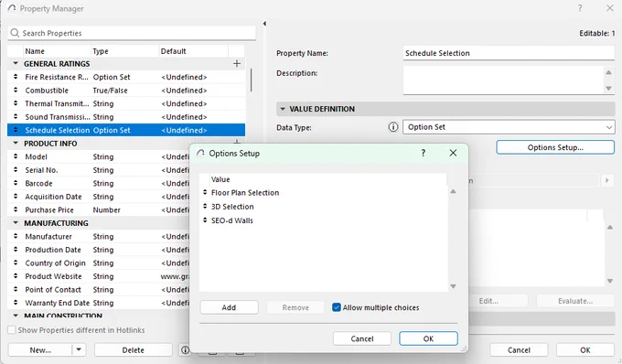Viewport: 622px width, 364px height.
Task: Click the drag handle of Schedule Selection row
Action: coord(16,130)
